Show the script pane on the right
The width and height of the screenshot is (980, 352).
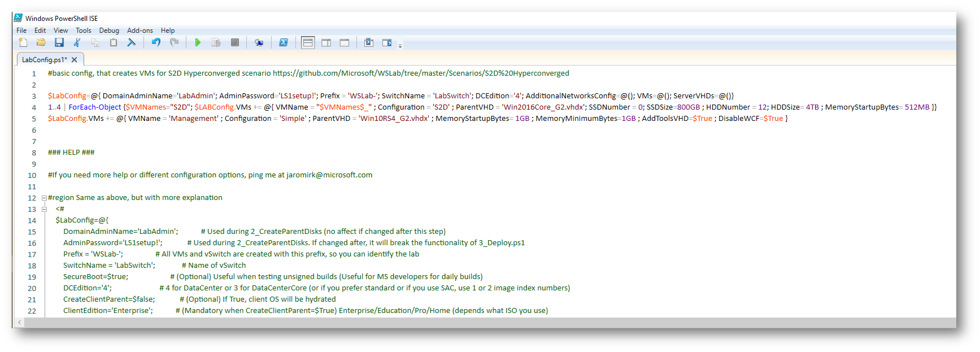(x=326, y=42)
